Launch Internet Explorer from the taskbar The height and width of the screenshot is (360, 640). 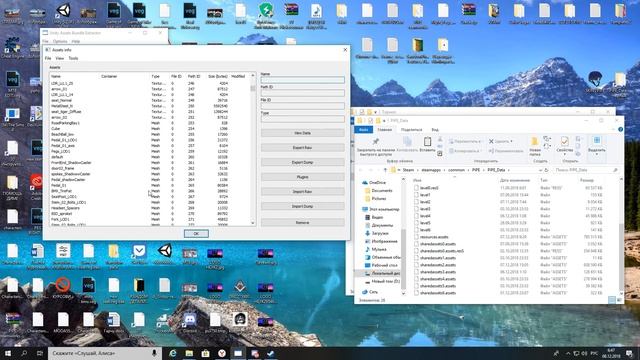tap(173, 353)
